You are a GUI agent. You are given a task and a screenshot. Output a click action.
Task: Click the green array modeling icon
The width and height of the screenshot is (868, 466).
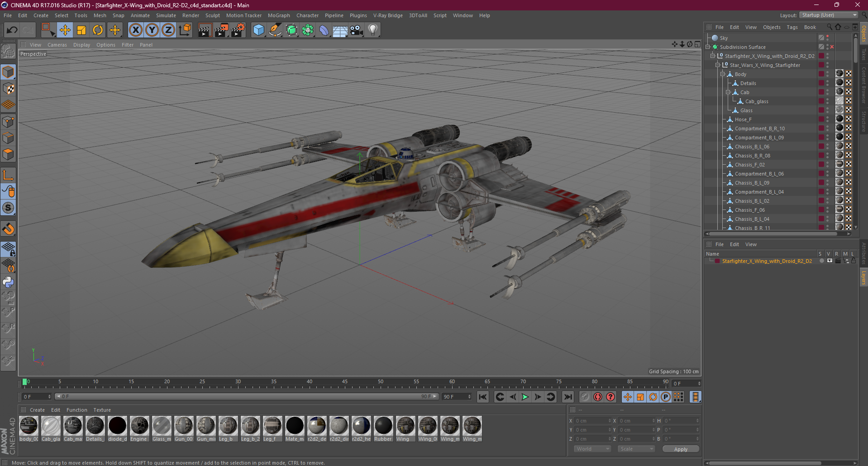[308, 30]
